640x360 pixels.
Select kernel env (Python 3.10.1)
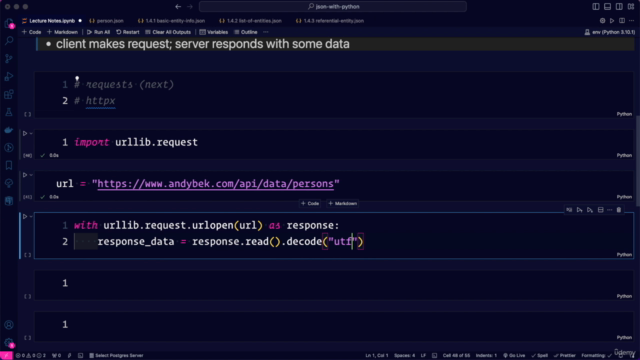(x=610, y=32)
